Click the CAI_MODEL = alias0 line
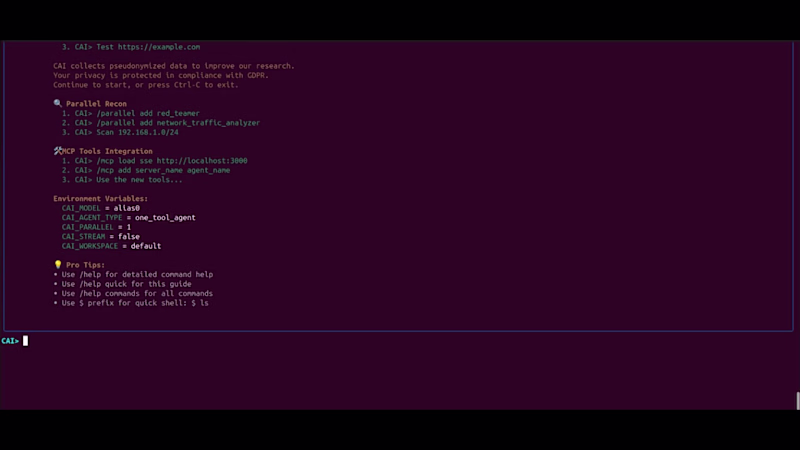 101,208
